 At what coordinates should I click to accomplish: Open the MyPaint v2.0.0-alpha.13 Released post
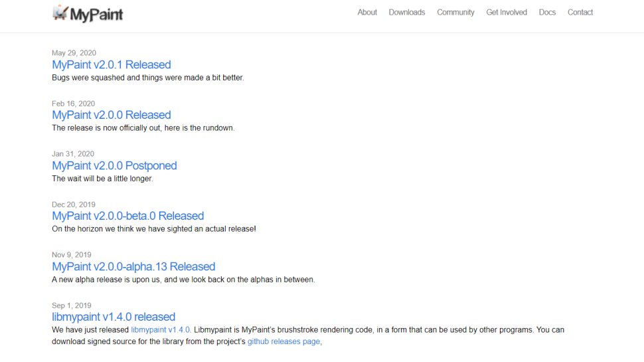pyautogui.click(x=133, y=266)
